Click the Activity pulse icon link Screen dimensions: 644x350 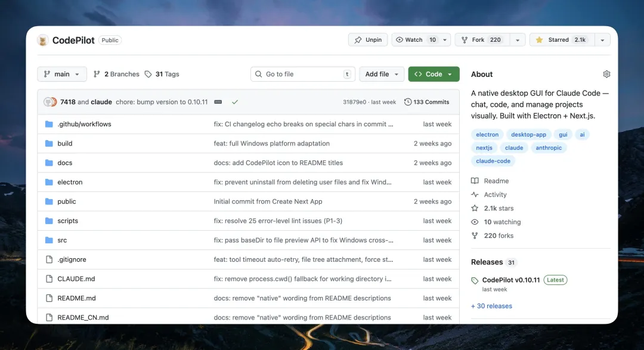point(475,194)
